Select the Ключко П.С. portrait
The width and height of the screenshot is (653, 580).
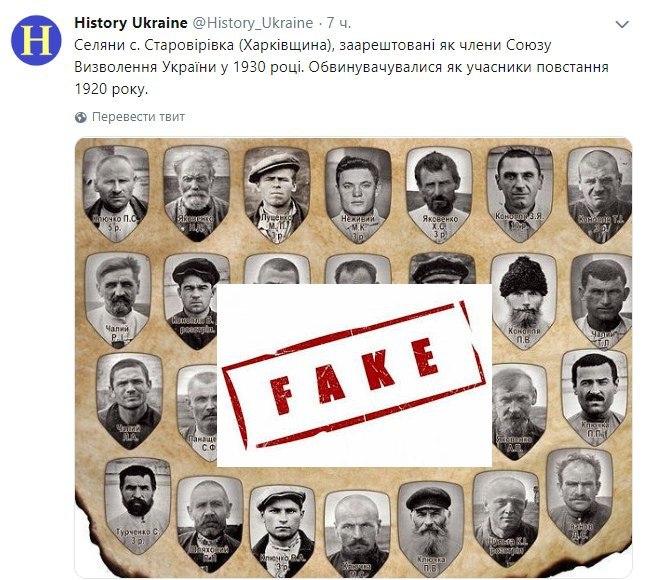(x=116, y=193)
